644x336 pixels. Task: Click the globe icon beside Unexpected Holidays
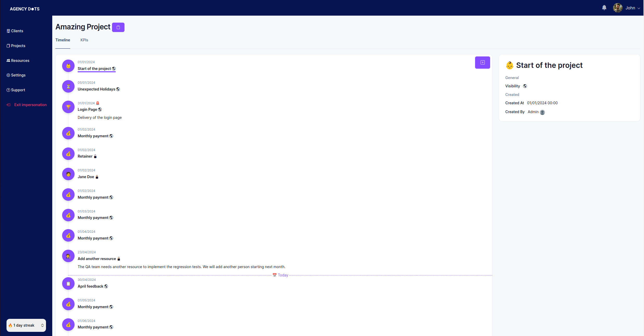[118, 89]
